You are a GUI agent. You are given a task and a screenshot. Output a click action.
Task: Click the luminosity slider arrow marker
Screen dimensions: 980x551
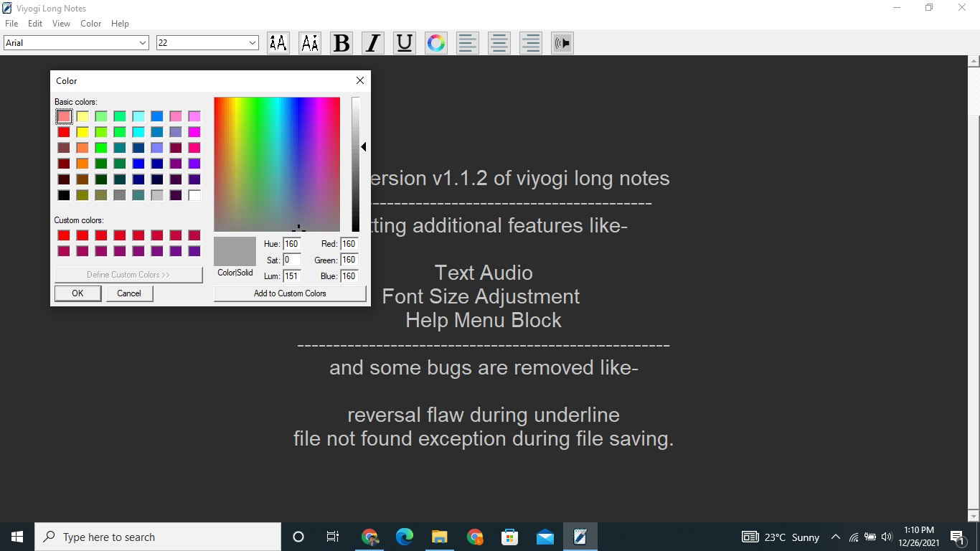[x=364, y=147]
